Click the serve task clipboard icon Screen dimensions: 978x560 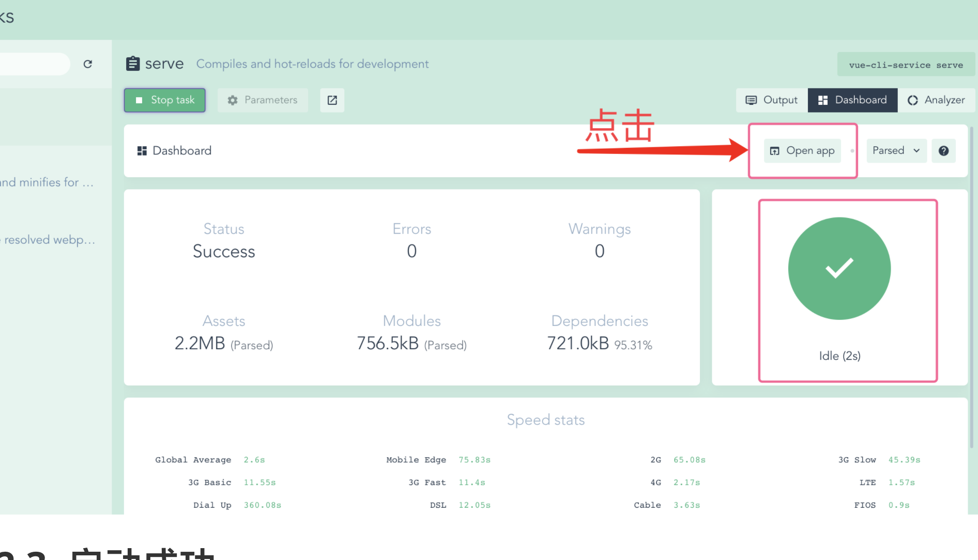pyautogui.click(x=133, y=64)
